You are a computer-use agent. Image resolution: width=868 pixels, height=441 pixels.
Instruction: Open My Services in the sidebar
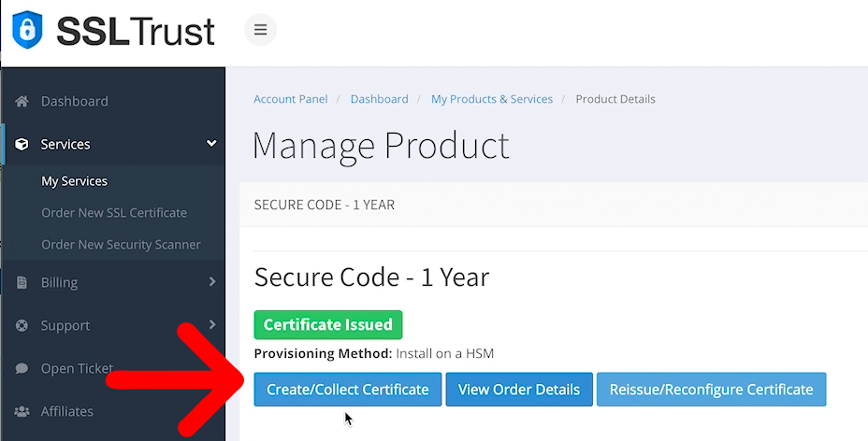pos(75,181)
